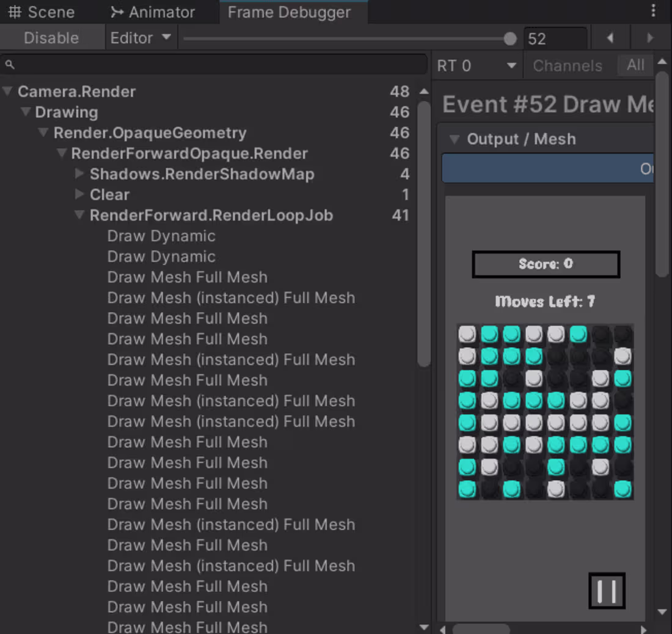Click the event slider handle at its far right
Viewport: 672px width, 634px height.
pyautogui.click(x=511, y=38)
